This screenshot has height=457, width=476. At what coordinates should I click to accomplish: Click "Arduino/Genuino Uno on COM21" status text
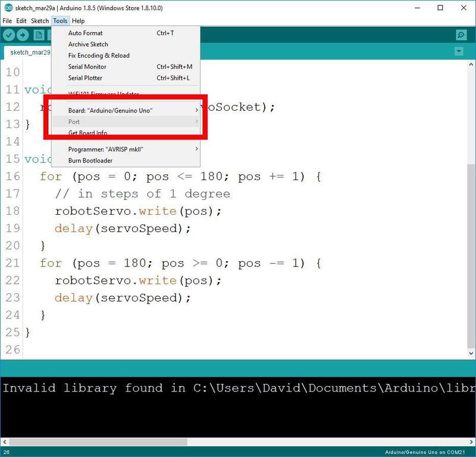425,452
